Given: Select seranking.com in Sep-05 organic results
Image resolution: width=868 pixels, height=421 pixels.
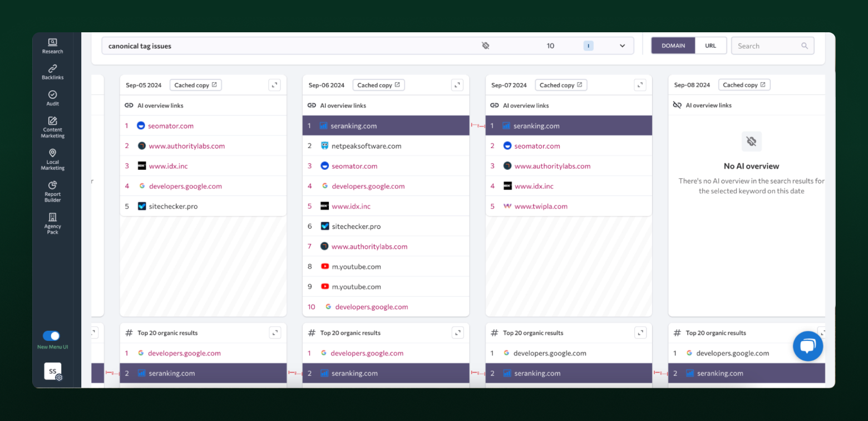Looking at the screenshot, I should tap(203, 373).
